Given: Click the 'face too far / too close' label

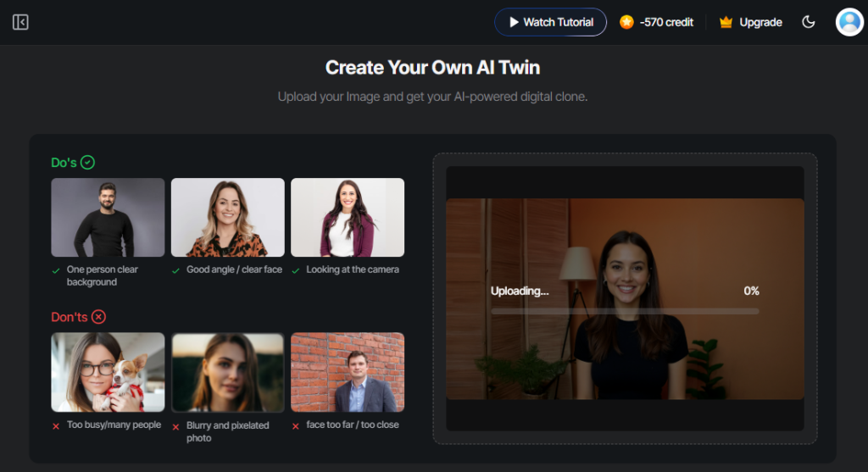Looking at the screenshot, I should tap(353, 425).
